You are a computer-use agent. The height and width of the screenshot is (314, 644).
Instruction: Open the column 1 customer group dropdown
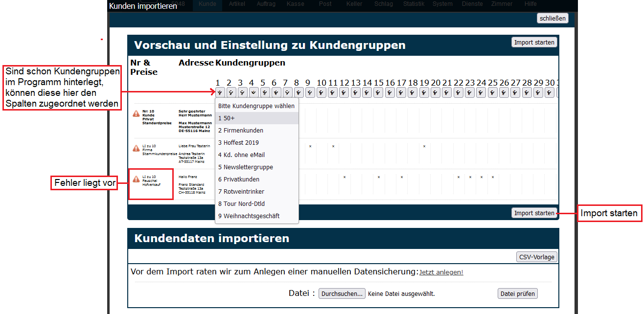click(220, 92)
